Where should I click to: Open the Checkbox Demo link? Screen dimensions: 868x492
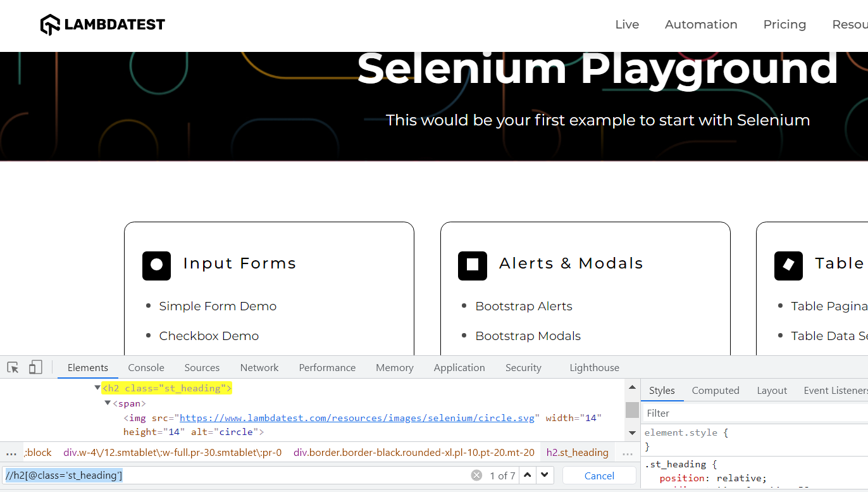pos(209,336)
